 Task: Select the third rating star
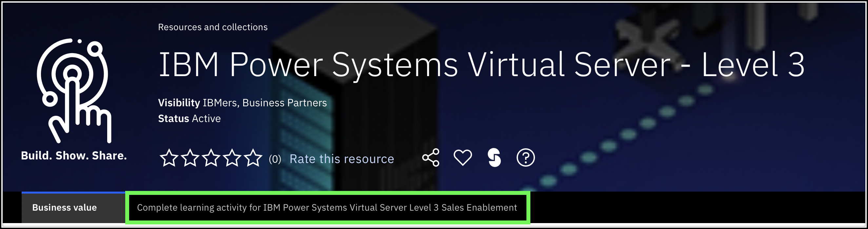[211, 158]
